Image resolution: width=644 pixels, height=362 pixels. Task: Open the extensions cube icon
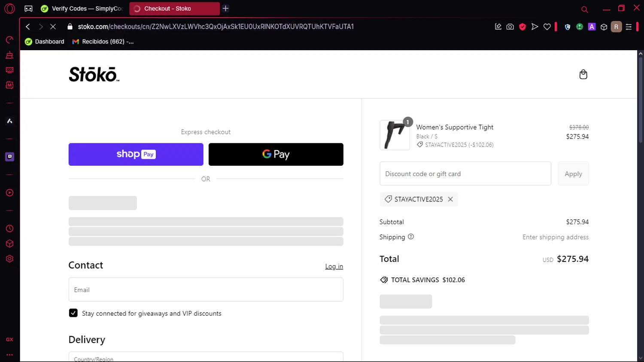point(604,27)
